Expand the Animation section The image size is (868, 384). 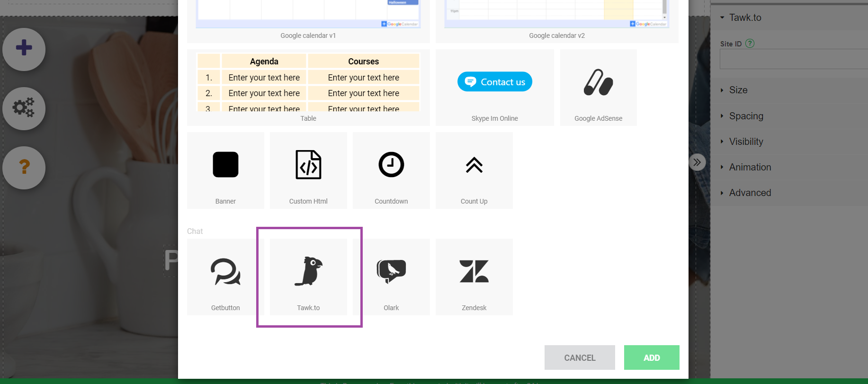(789, 167)
